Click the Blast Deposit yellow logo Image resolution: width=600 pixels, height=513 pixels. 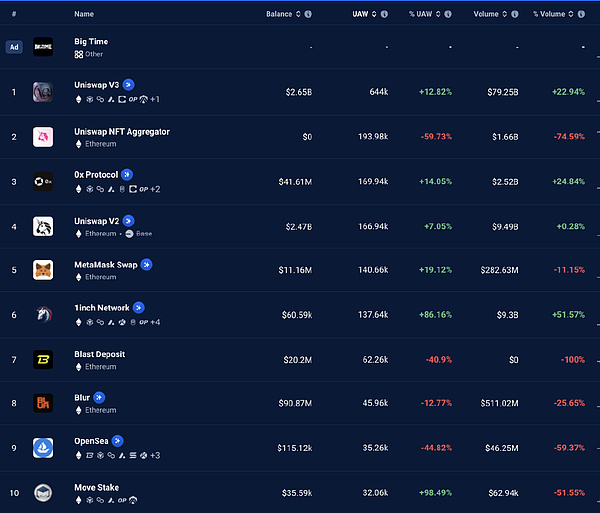(x=43, y=359)
